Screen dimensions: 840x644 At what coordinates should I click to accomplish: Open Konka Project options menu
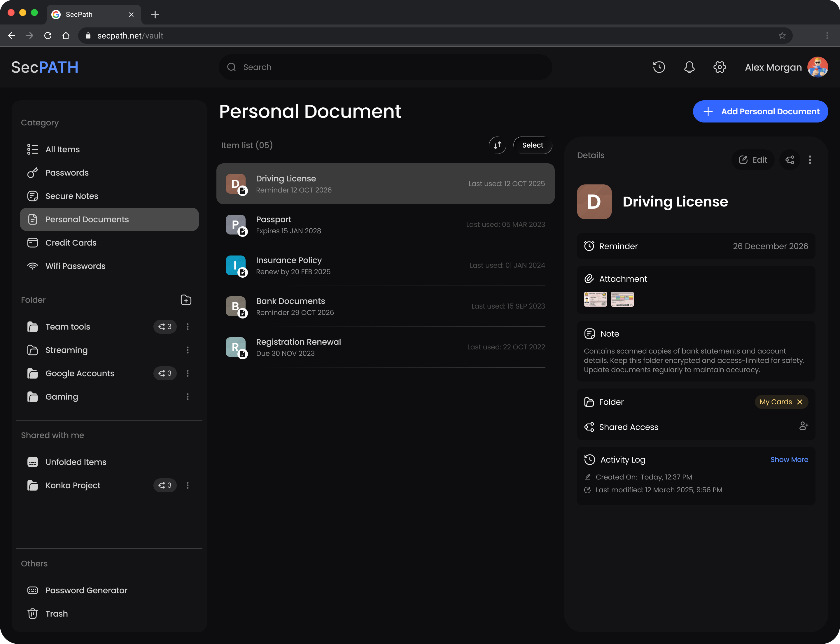click(x=188, y=485)
